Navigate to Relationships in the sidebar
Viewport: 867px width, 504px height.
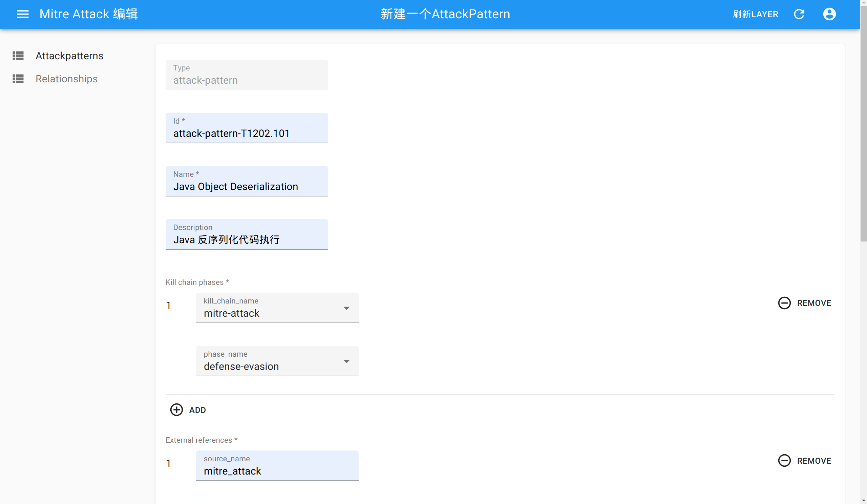click(x=67, y=79)
